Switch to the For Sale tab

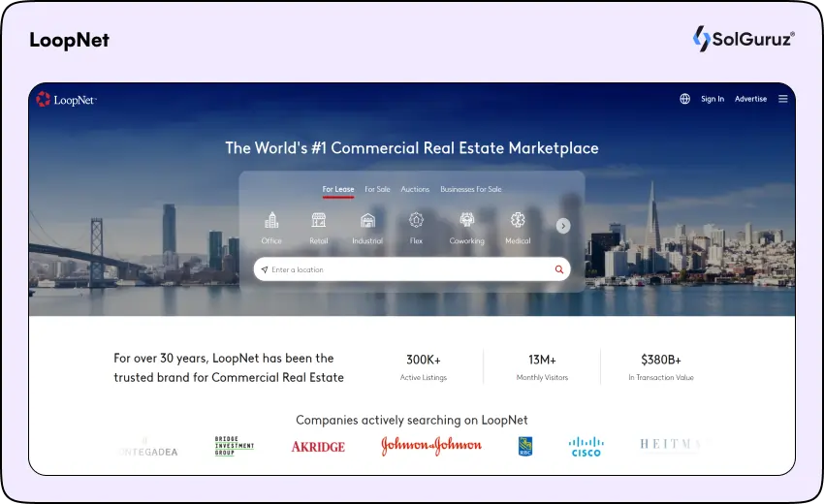tap(377, 189)
